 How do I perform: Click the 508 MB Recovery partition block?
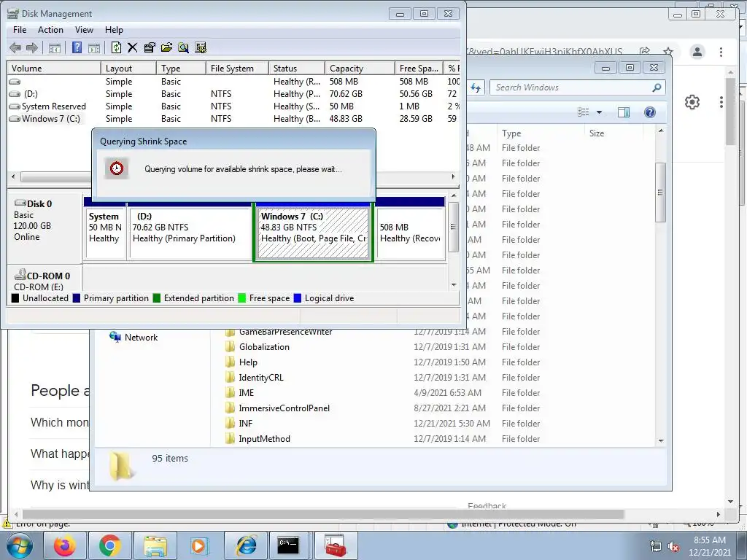(x=411, y=233)
